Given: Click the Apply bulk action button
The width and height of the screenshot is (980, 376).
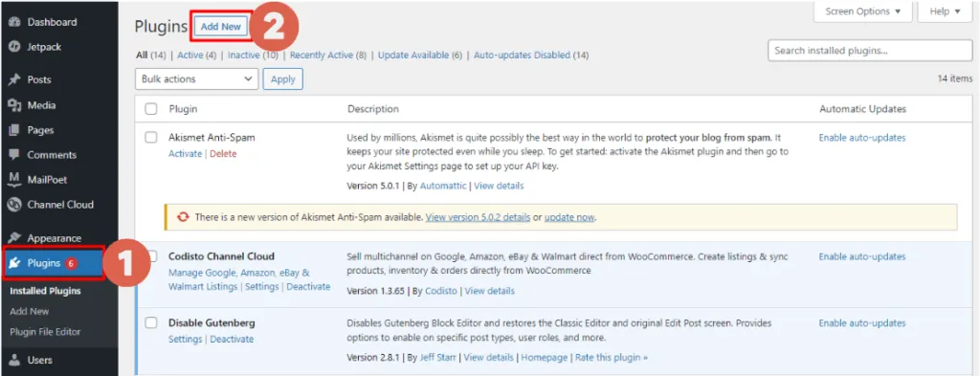Looking at the screenshot, I should pos(283,79).
